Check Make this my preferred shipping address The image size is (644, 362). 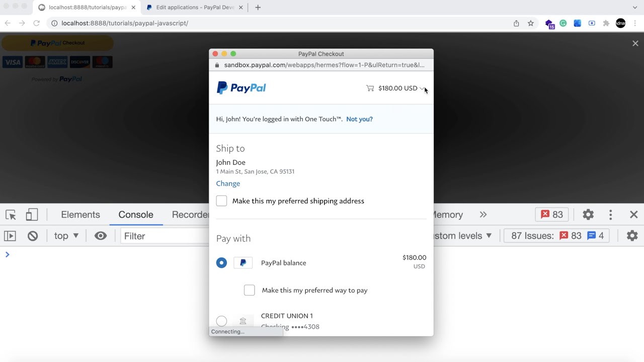click(x=221, y=201)
